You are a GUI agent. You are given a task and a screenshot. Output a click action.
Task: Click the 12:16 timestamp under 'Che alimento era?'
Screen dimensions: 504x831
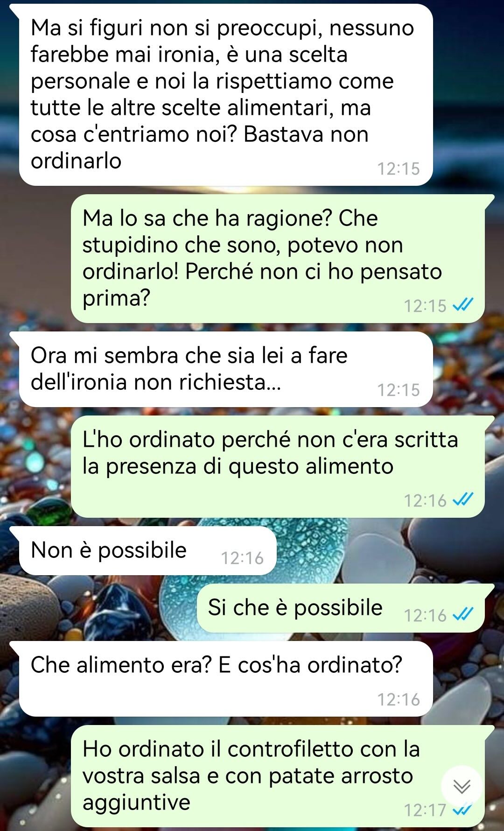399,699
